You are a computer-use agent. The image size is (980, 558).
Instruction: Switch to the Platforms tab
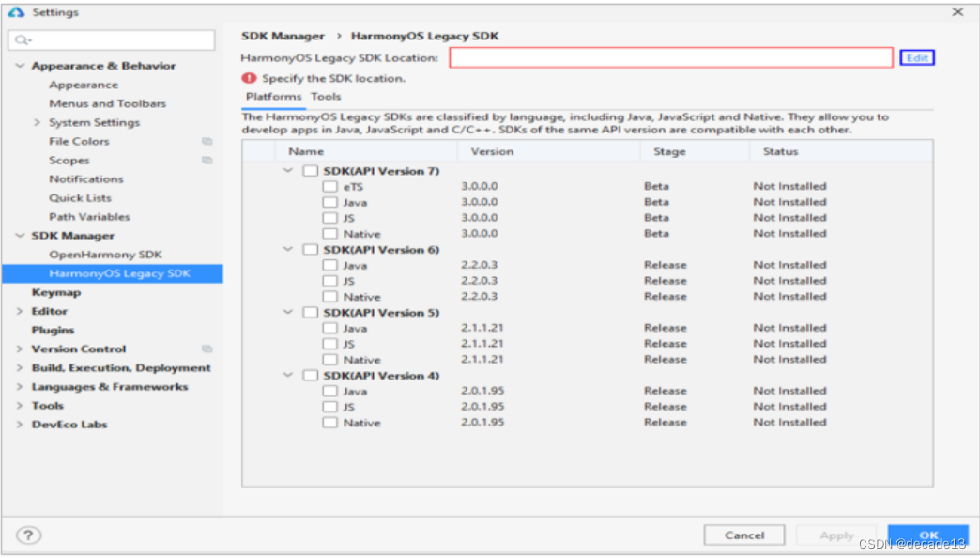tap(274, 97)
